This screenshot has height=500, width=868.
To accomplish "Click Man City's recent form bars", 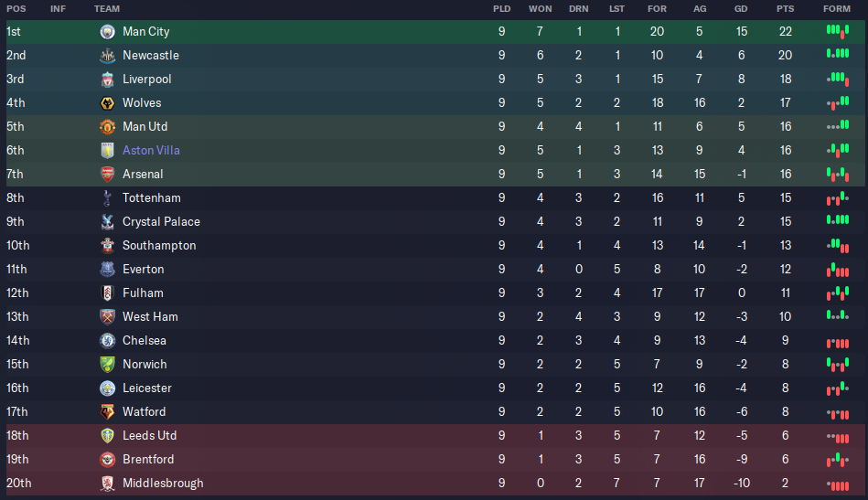I will click(x=838, y=31).
